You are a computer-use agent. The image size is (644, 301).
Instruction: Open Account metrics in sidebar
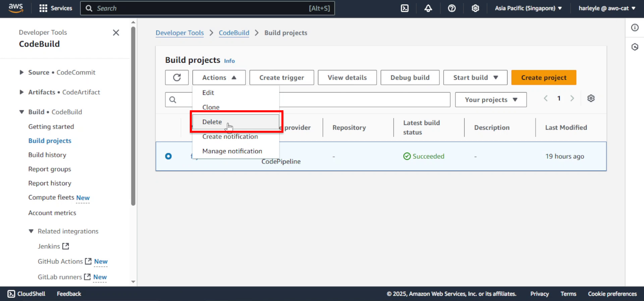click(x=52, y=213)
